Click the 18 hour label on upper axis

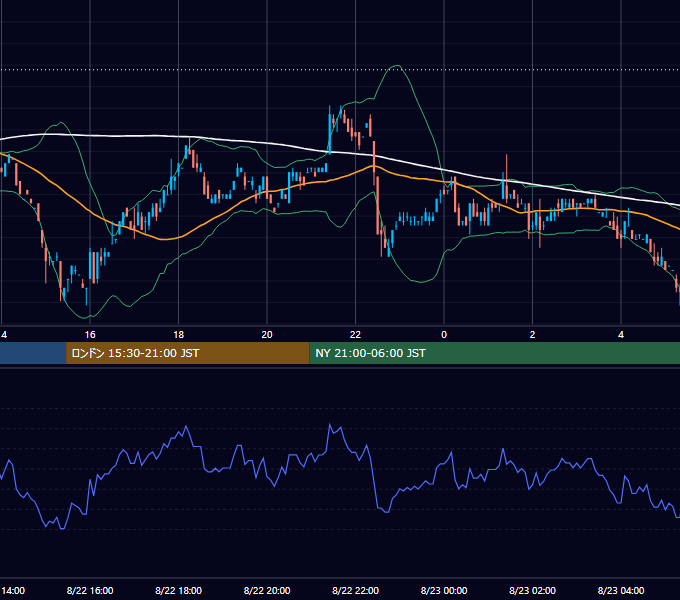pos(178,335)
